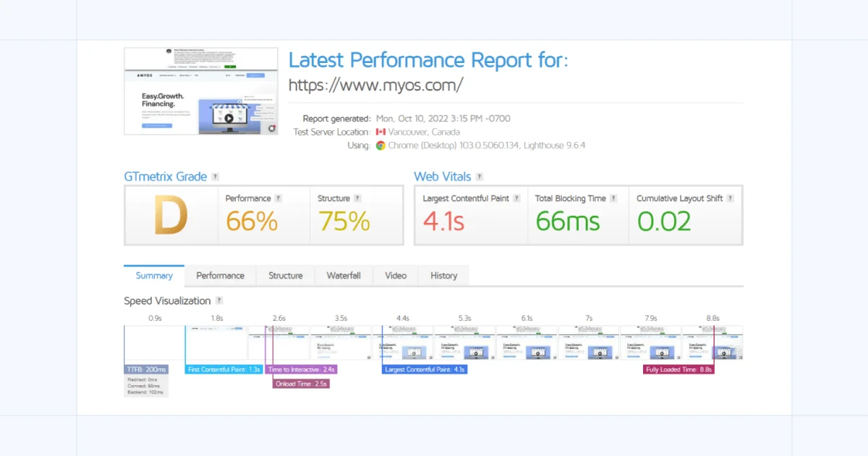
Task: Click the Fully Loaded Time 8.8s marker
Action: click(x=679, y=369)
